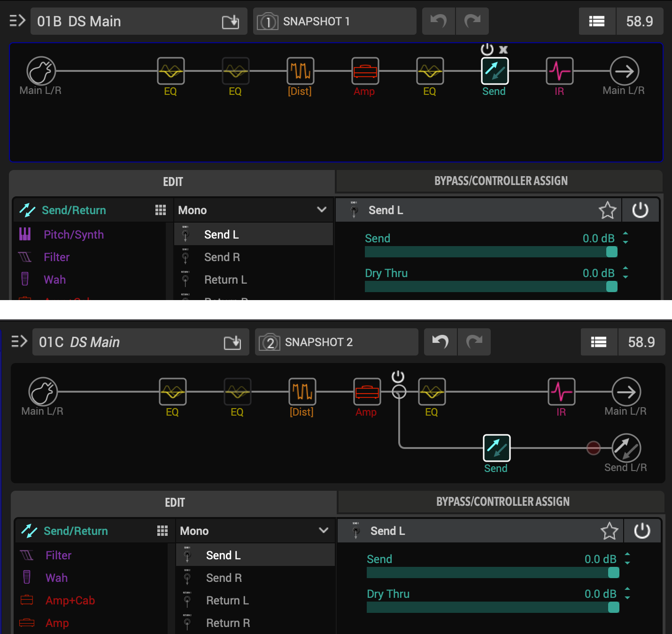This screenshot has width=672, height=634.
Task: Step the Dry Thru value in bottom panel
Action: 627,593
